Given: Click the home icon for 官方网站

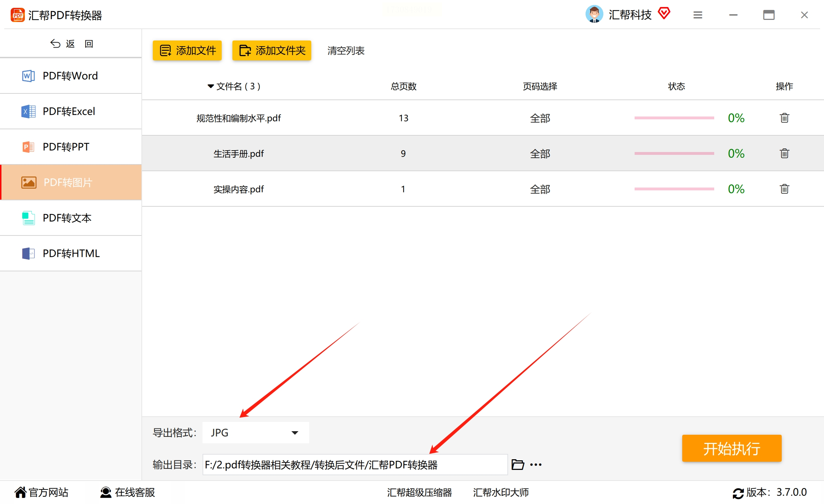Looking at the screenshot, I should [20, 492].
